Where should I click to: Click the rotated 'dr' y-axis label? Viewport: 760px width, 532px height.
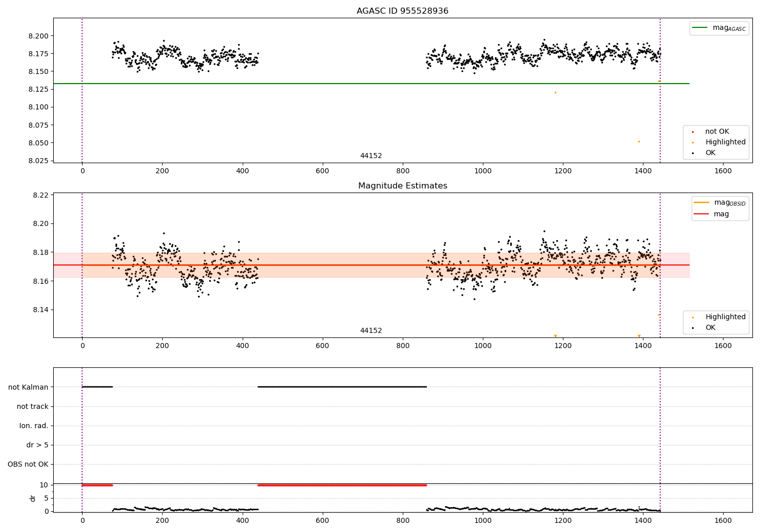[33, 498]
